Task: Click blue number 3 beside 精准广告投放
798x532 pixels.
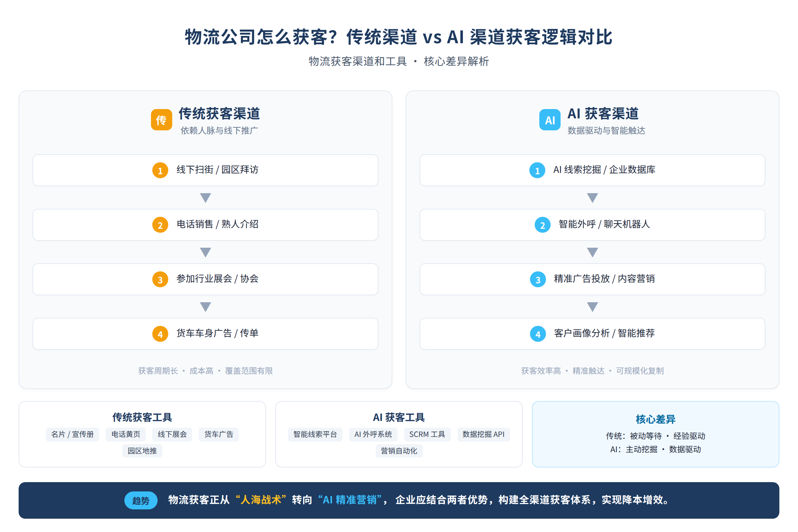Action: point(538,280)
